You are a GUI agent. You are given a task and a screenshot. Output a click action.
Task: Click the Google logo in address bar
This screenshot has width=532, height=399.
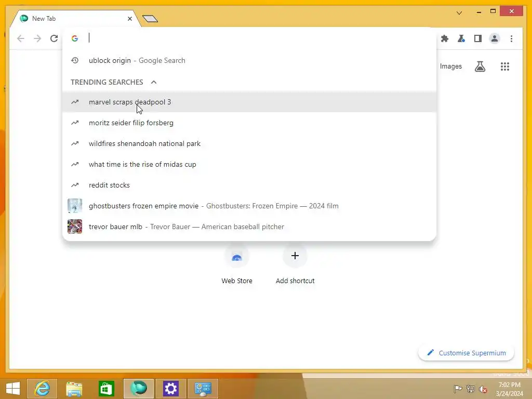pos(75,38)
